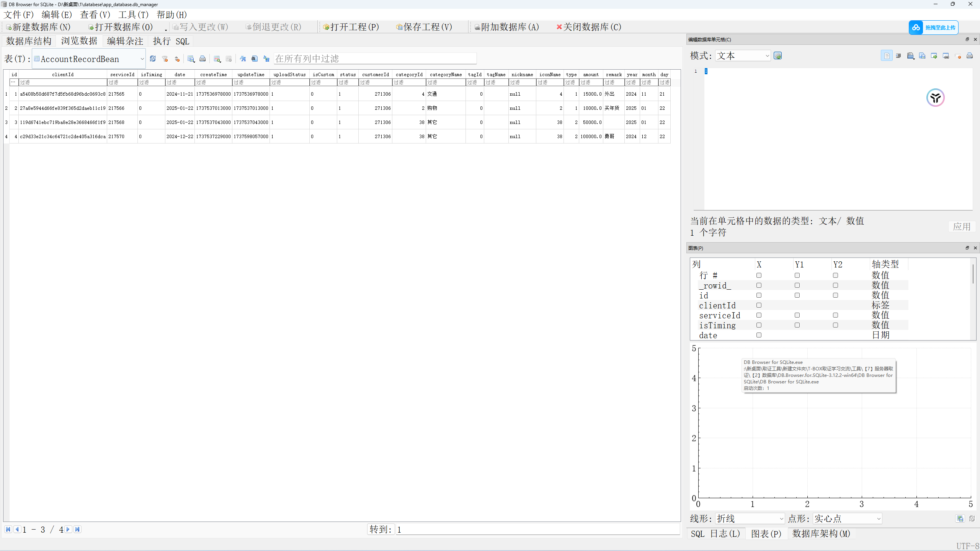980x551 pixels.
Task: Click the clear all filters icon
Action: click(165, 59)
